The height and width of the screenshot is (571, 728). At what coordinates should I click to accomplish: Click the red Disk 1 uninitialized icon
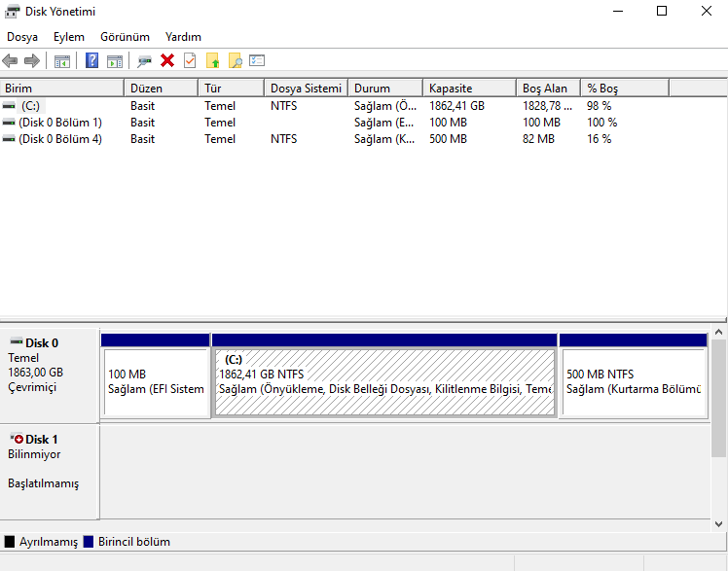coord(17,439)
